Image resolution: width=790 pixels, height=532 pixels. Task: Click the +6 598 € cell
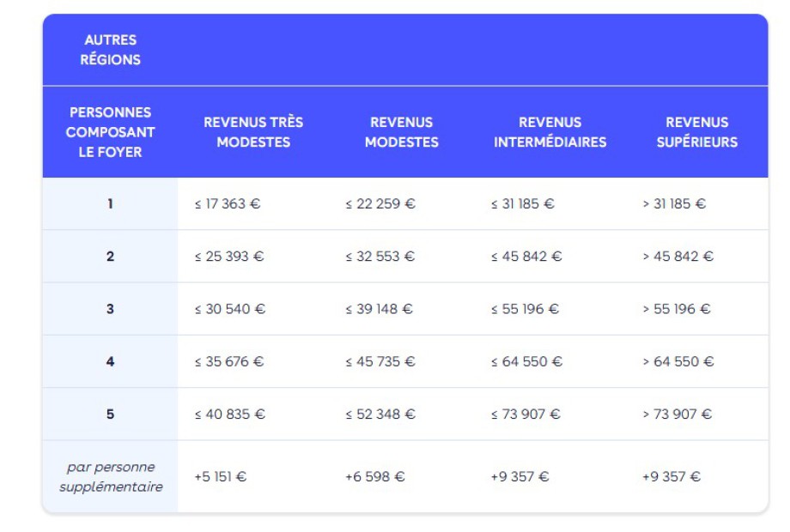[374, 477]
